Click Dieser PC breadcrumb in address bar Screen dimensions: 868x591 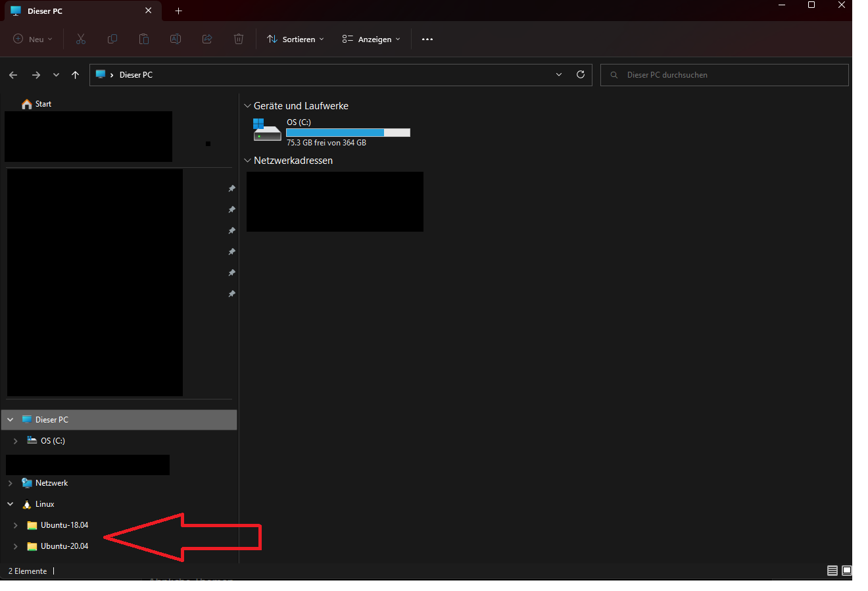(136, 75)
